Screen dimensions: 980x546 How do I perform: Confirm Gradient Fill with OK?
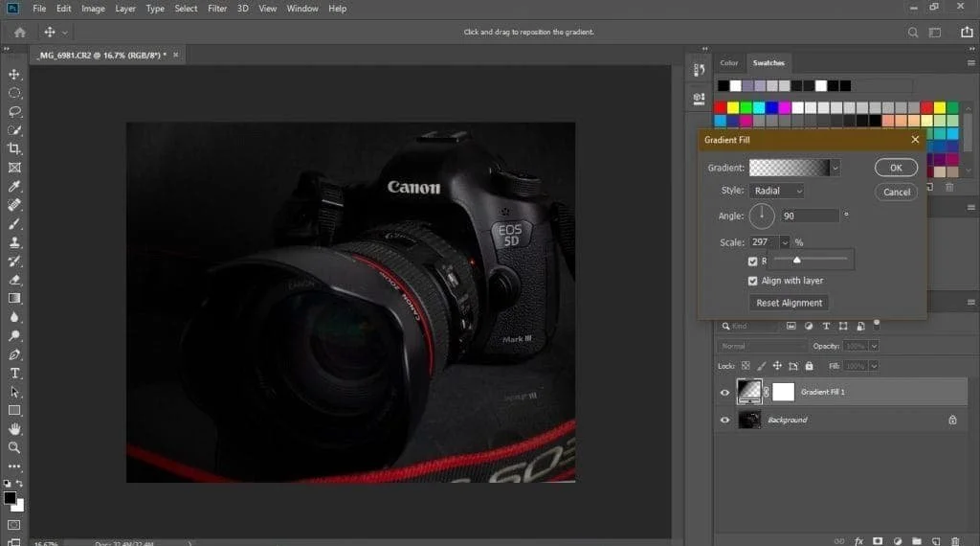[896, 168]
